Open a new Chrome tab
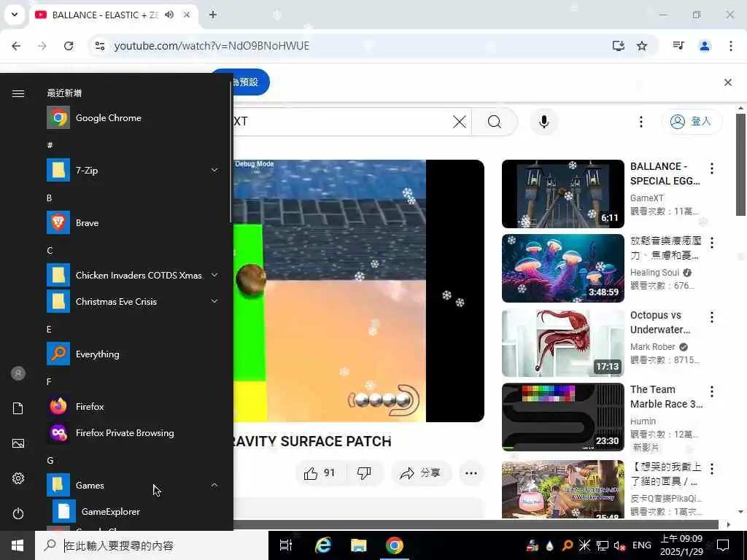 [213, 15]
